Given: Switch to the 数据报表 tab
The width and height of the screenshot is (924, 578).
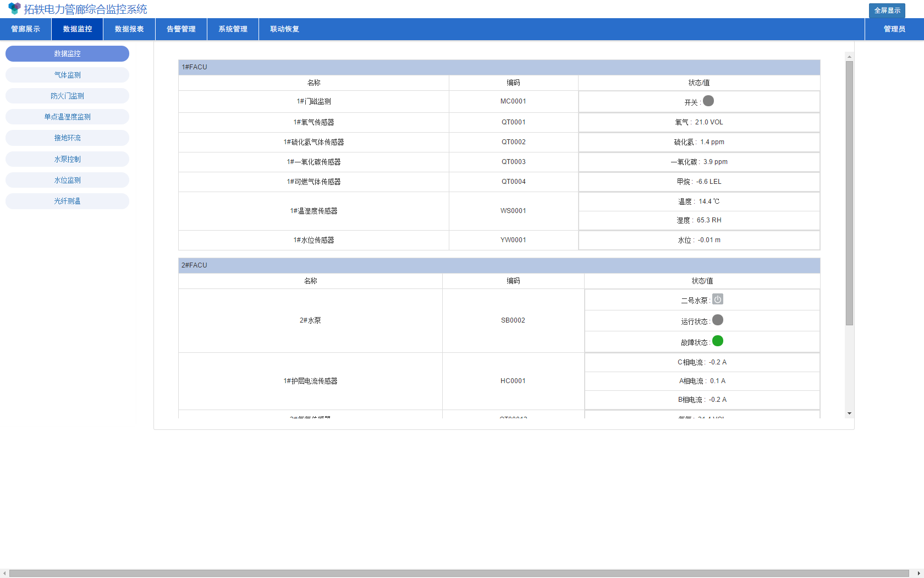Looking at the screenshot, I should [129, 29].
